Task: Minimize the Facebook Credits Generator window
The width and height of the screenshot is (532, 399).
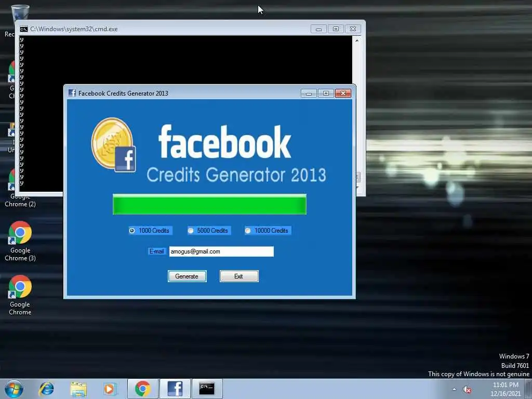Action: (x=309, y=94)
